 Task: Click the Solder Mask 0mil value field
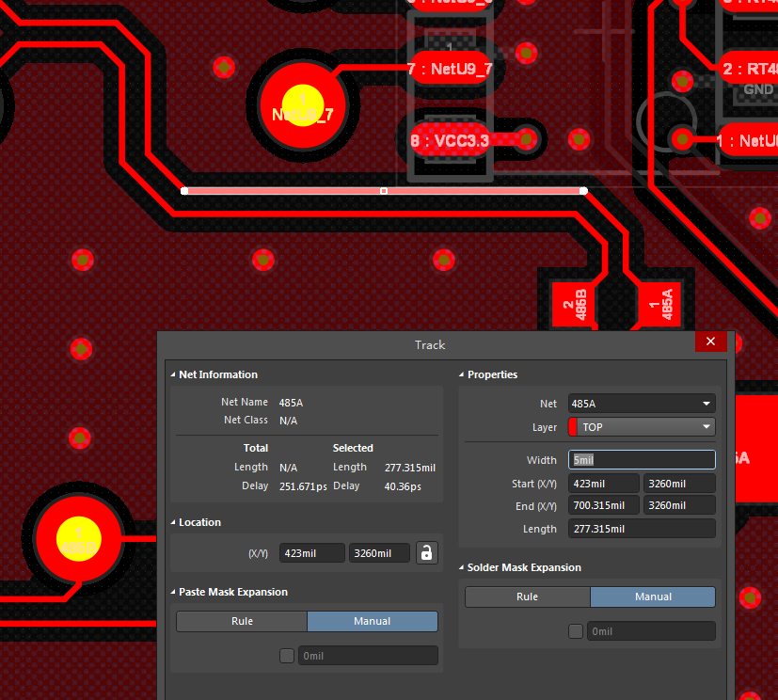[651, 631]
